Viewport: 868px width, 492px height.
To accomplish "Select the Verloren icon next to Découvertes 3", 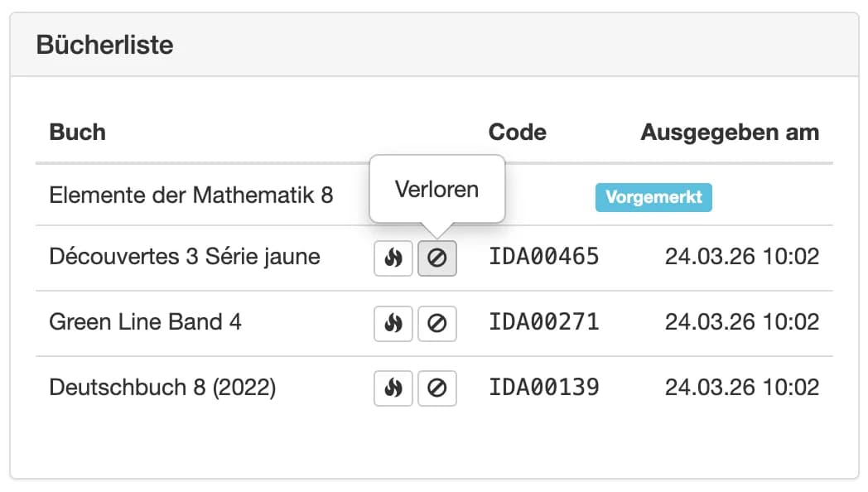I will 437,258.
